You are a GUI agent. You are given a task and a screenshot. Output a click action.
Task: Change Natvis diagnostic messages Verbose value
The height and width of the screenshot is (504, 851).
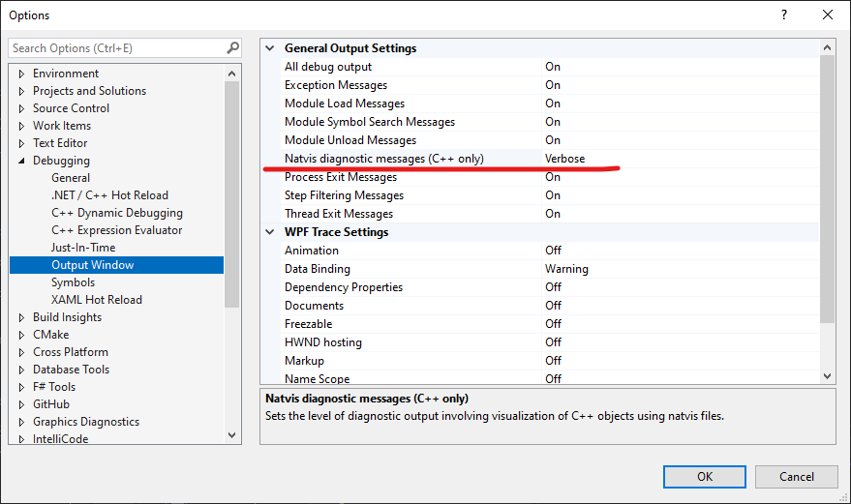[x=678, y=159]
